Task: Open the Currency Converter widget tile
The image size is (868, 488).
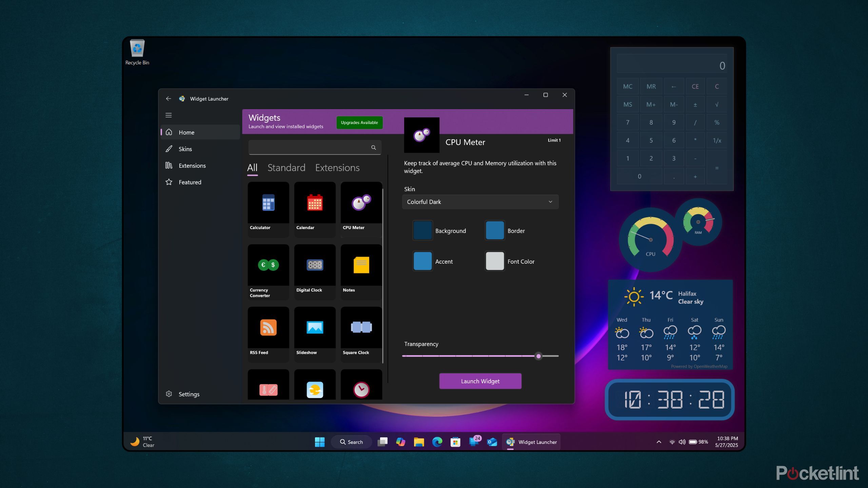Action: (x=268, y=272)
